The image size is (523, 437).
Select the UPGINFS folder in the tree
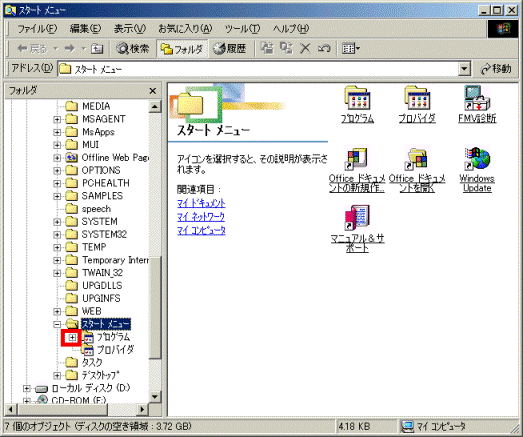click(93, 298)
